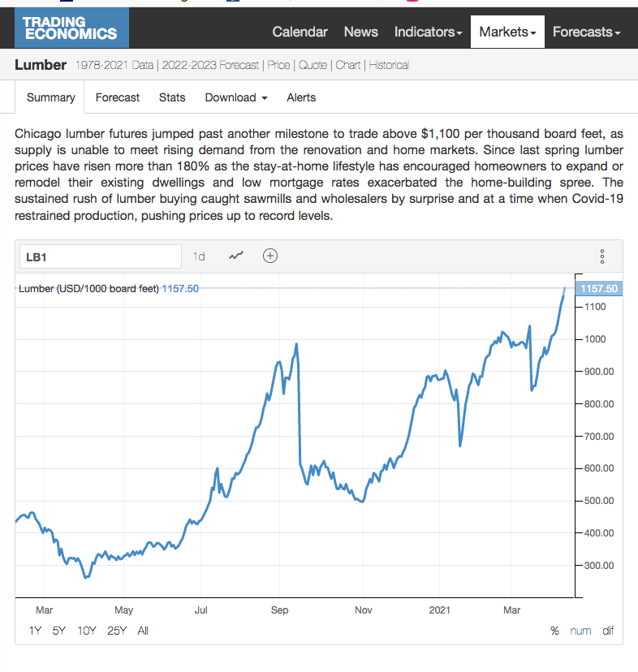Go to the News section

pos(361,32)
